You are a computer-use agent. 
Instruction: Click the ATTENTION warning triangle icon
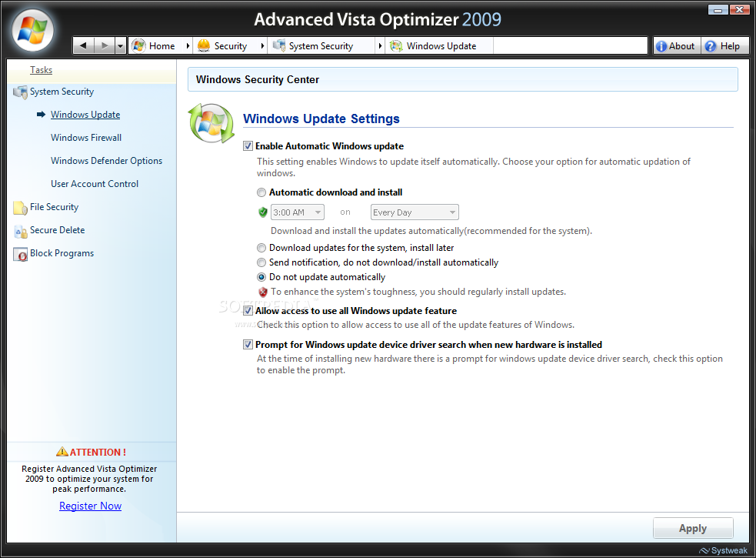[x=62, y=452]
